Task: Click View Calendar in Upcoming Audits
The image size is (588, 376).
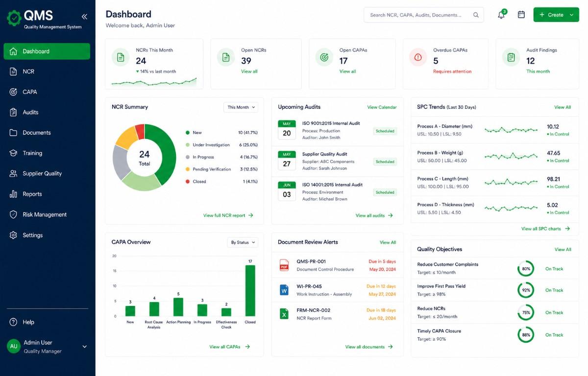Action: 382,107
